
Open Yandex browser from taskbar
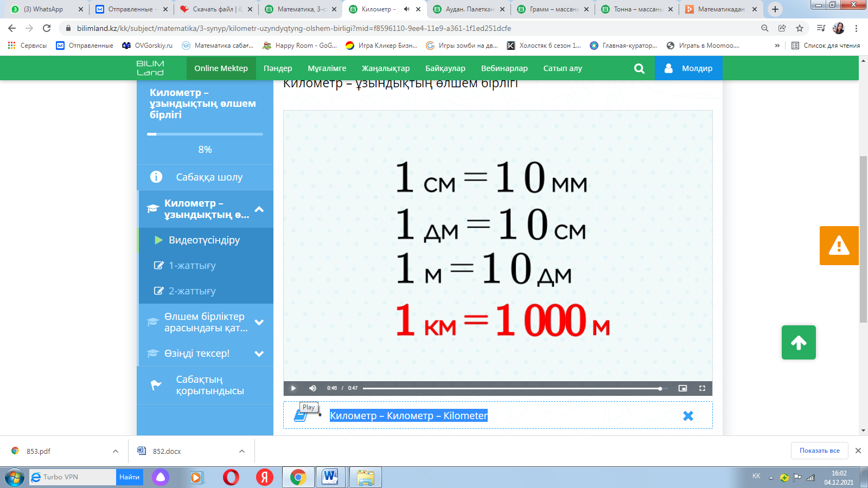click(265, 477)
